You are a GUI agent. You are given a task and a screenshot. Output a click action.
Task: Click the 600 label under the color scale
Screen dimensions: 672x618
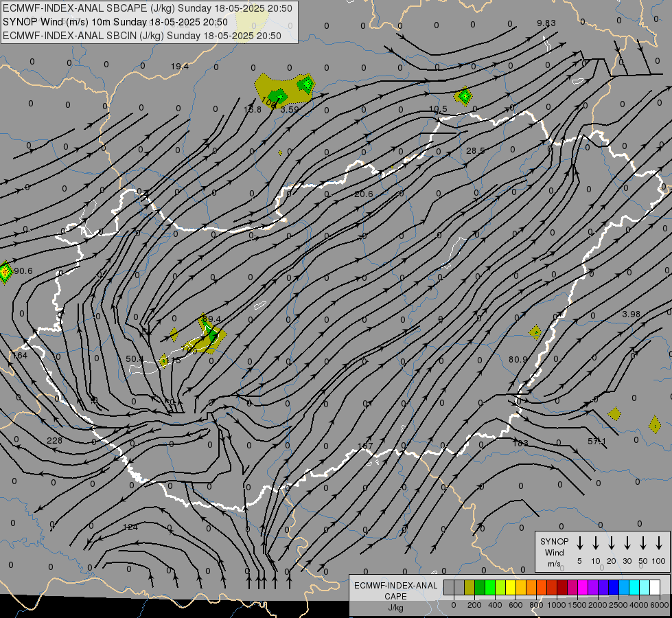pyautogui.click(x=515, y=605)
